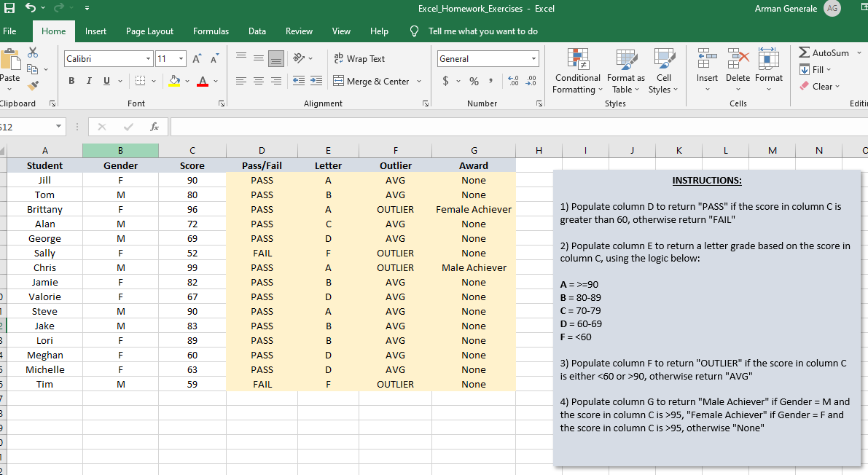
Task: Open Conditional Formatting menu
Action: point(577,71)
